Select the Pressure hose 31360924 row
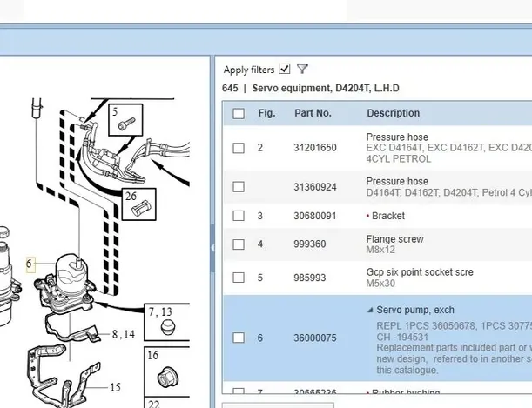This screenshot has height=408, width=532. coord(314,187)
